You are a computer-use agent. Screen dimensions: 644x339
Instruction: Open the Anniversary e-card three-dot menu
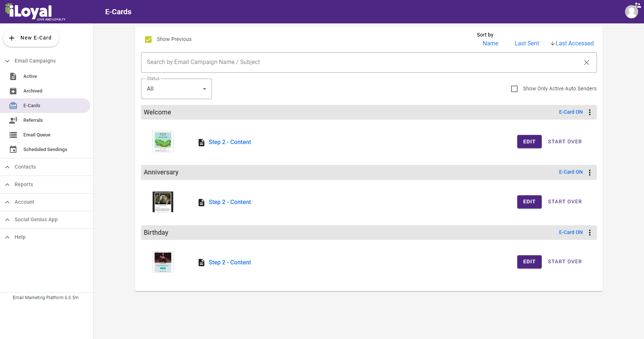click(x=590, y=172)
